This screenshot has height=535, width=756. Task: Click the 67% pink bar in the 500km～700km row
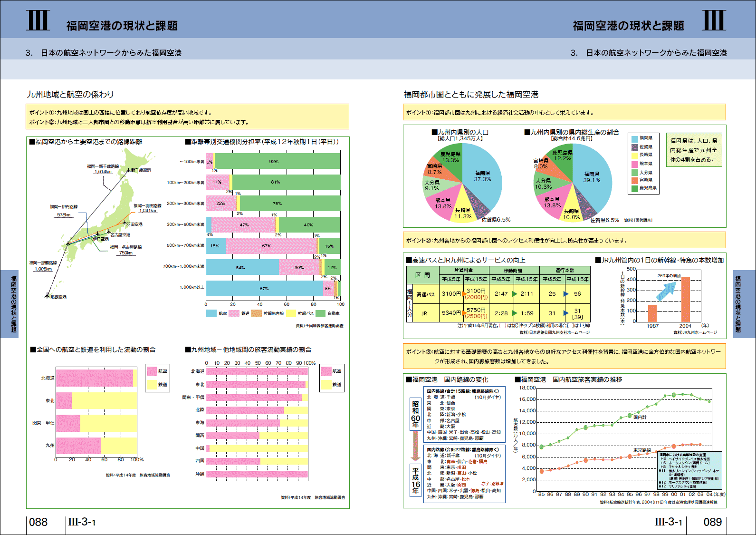coord(271,246)
